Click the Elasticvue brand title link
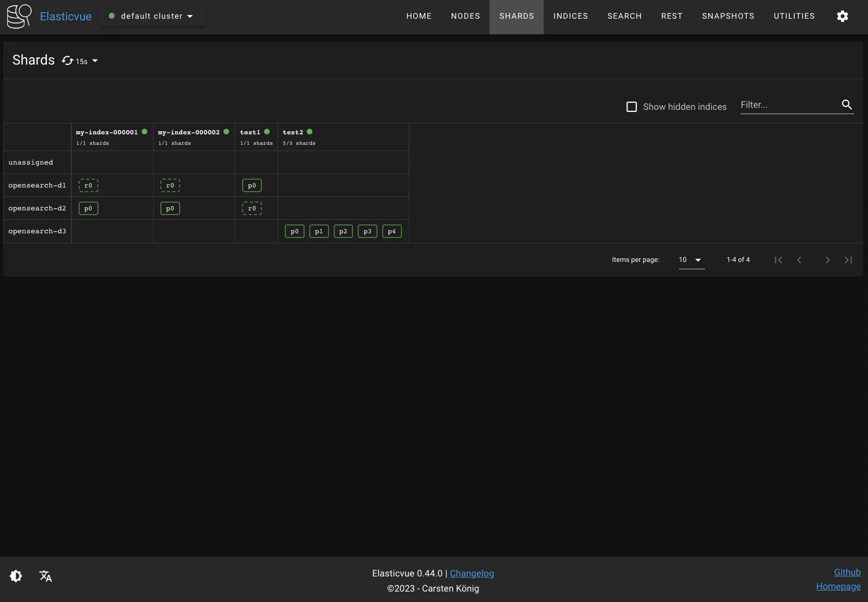868x602 pixels. point(66,16)
